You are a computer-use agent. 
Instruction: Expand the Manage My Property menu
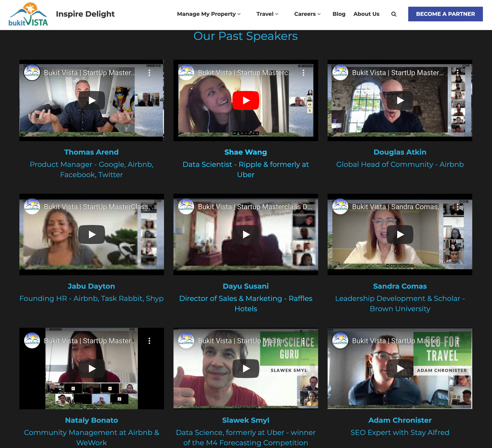[x=209, y=14]
